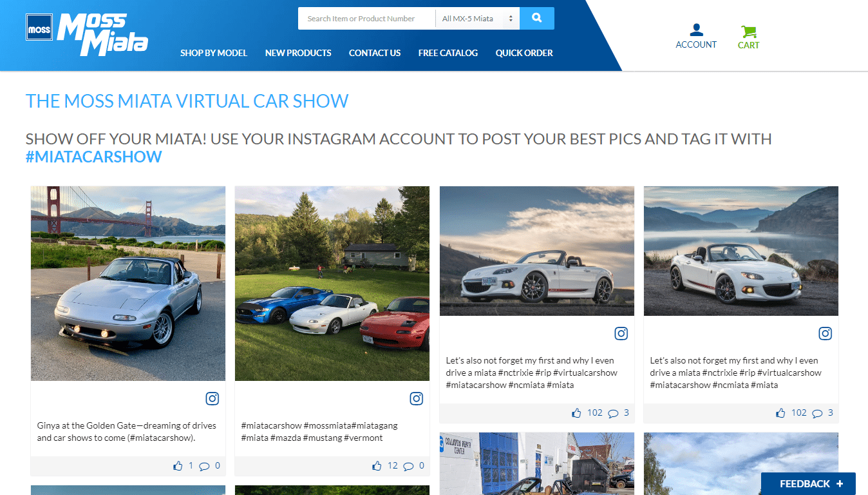Click thumbs-up icon on lakeside Miata post
Image resolution: width=868 pixels, height=495 pixels.
click(780, 413)
